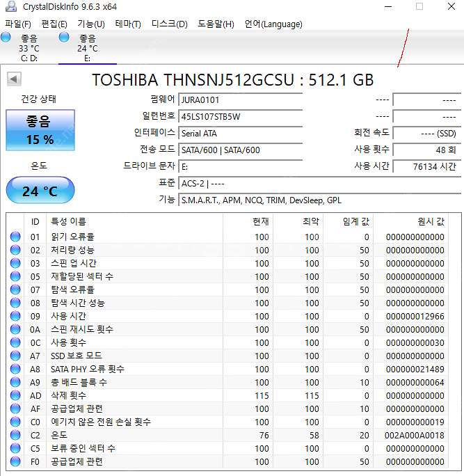Click raw value 000000000064
The image size is (464, 476).
pos(415,383)
